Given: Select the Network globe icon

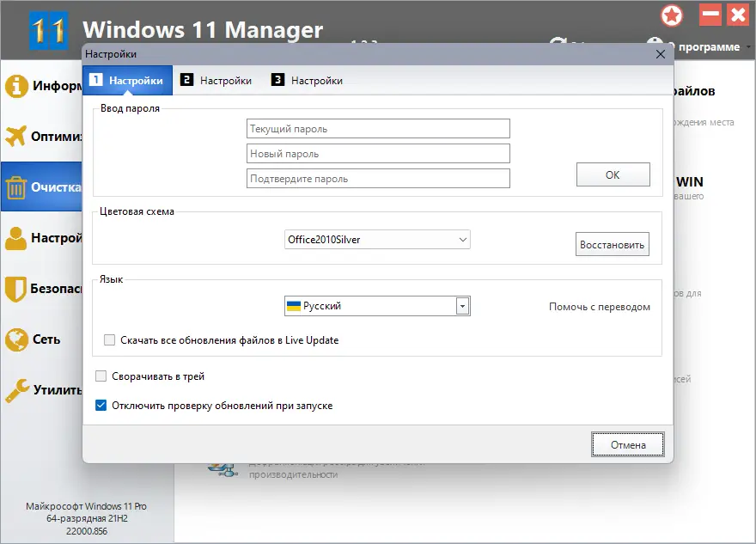Looking at the screenshot, I should pyautogui.click(x=16, y=339).
